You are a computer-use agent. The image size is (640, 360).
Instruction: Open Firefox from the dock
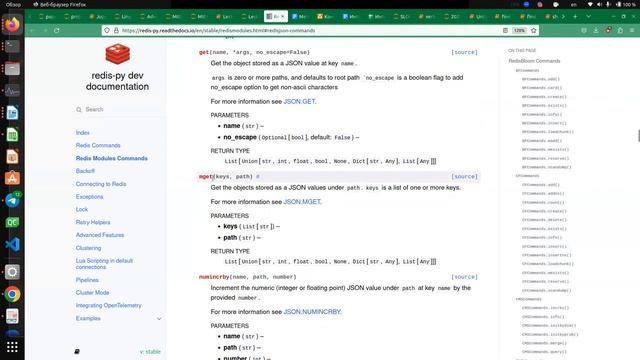tap(12, 24)
